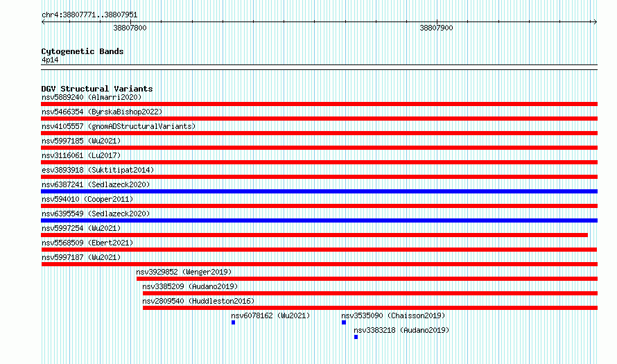The image size is (617, 364).
Task: Click the 38807800 ruler position label
Action: (130, 28)
